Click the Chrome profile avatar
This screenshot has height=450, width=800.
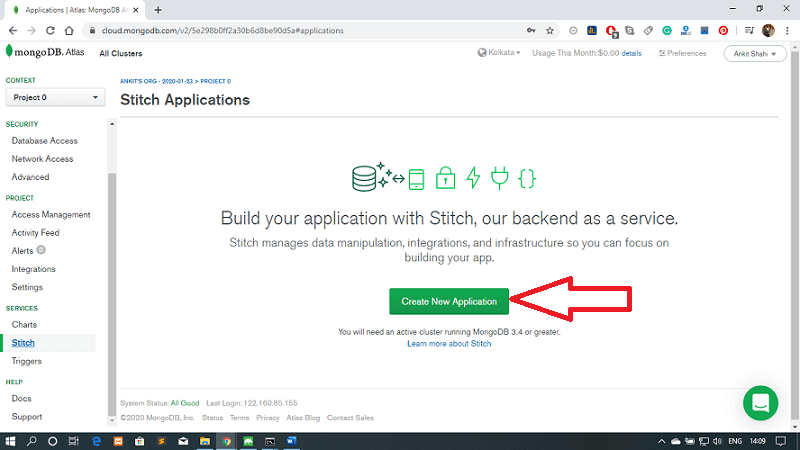pos(768,31)
